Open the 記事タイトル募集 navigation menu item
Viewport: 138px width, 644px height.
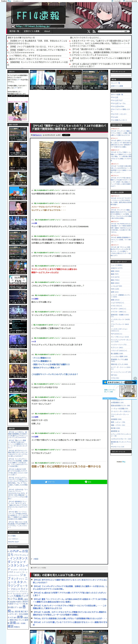(32, 31)
